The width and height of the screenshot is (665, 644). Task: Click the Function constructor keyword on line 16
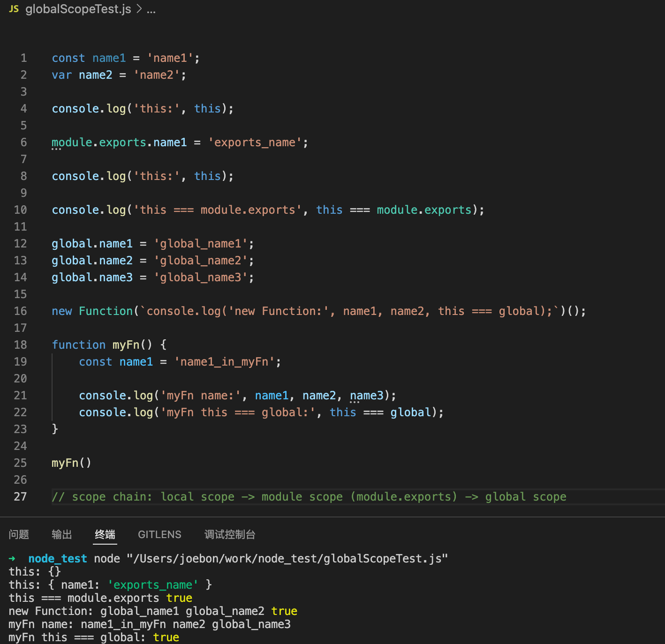point(106,311)
